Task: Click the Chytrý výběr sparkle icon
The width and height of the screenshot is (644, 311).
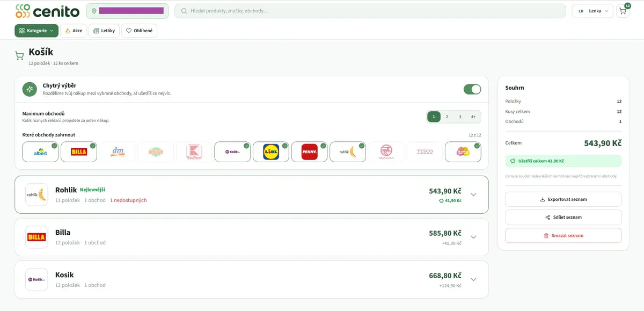Action: coord(30,89)
